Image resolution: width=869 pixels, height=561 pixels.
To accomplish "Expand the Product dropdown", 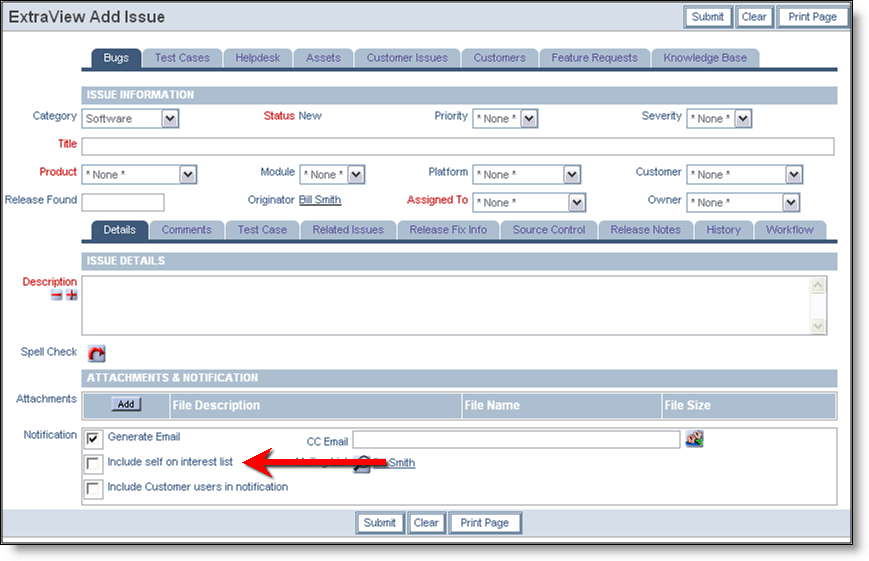I will pos(139,175).
